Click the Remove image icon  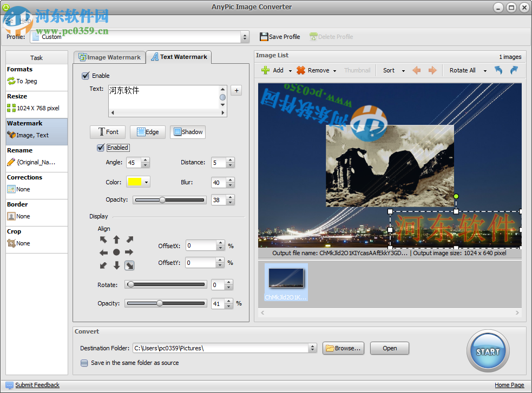301,70
